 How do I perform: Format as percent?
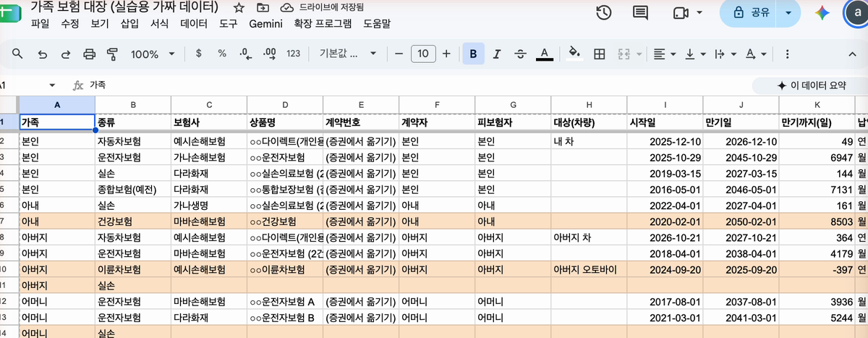[x=222, y=54]
